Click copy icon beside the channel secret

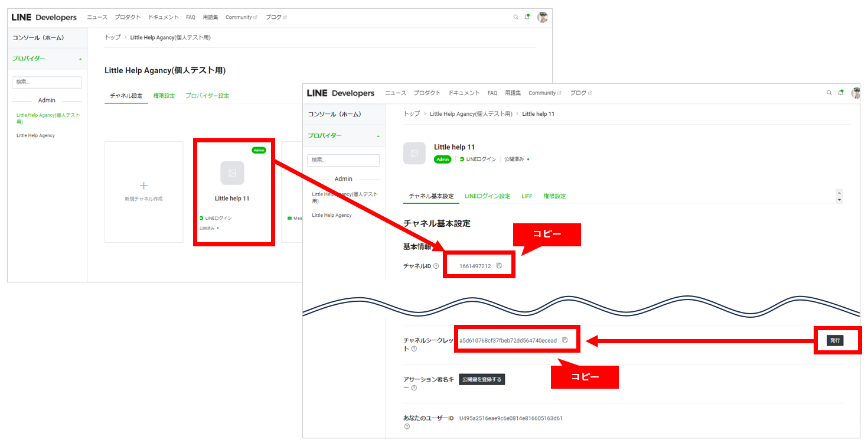[565, 340]
